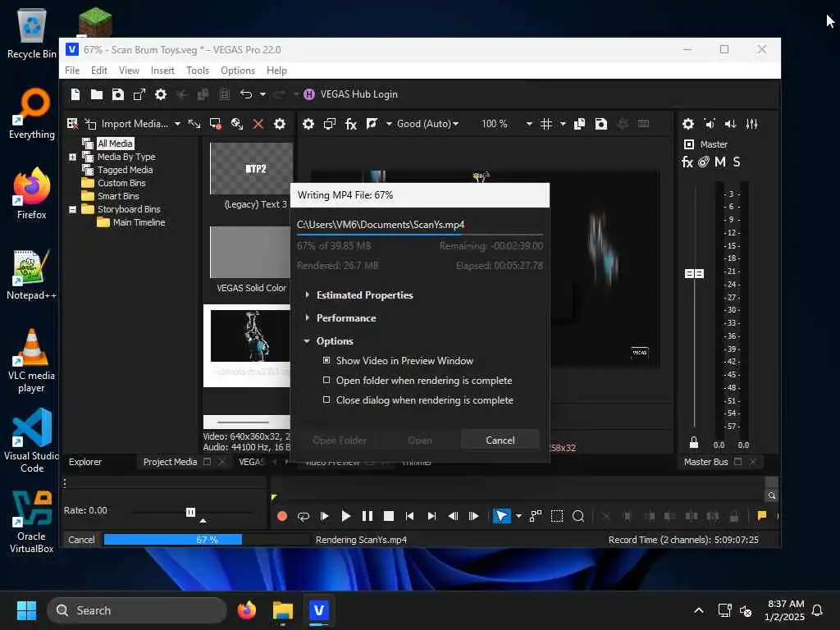
Task: Copy snapshot to clipboard icon
Action: pos(580,124)
